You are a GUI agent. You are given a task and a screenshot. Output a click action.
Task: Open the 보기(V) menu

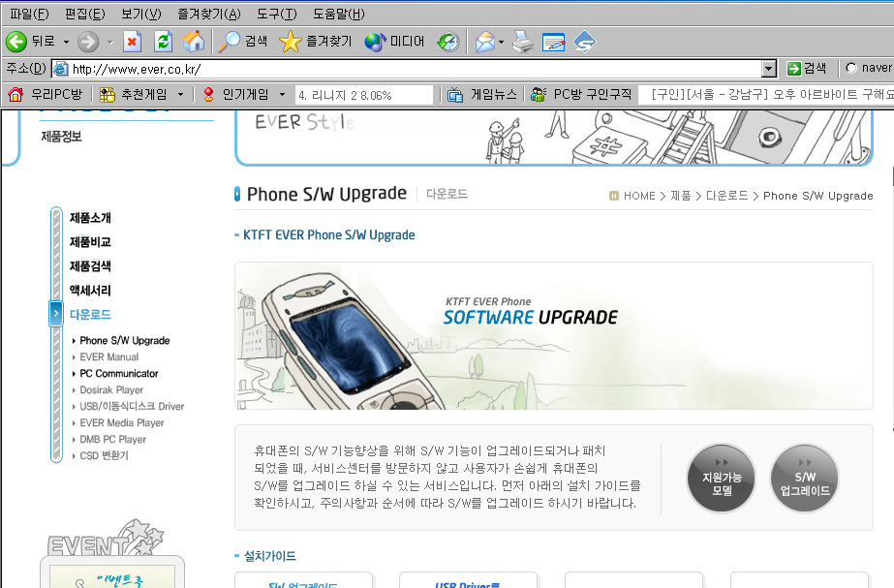click(x=141, y=14)
